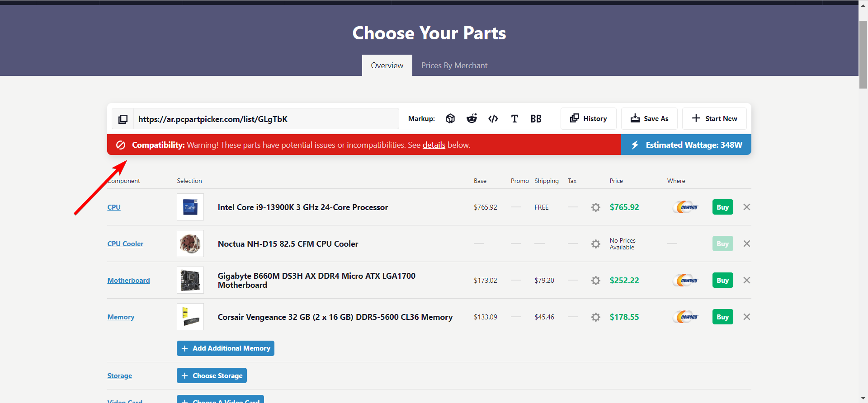Switch to Prices By Merchant tab

pos(454,66)
